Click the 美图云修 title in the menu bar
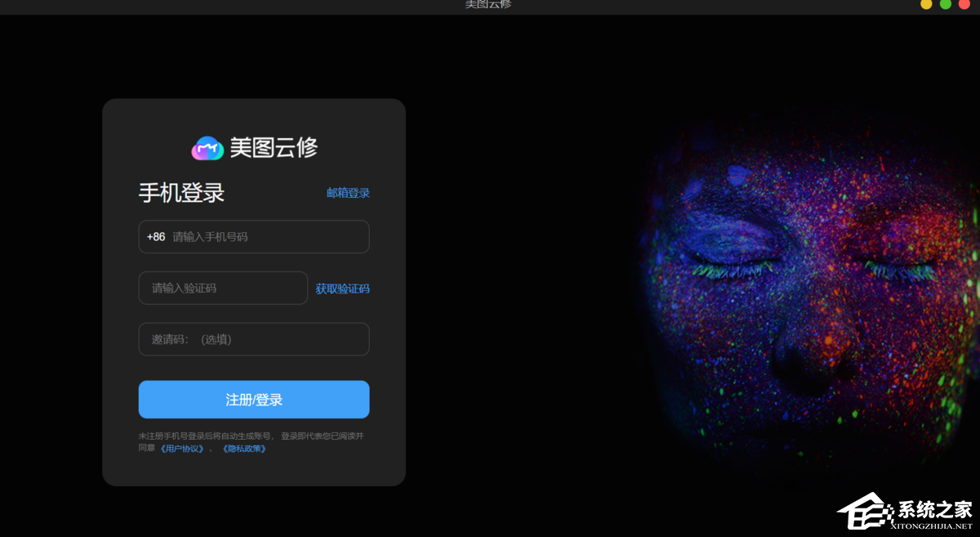 (487, 5)
